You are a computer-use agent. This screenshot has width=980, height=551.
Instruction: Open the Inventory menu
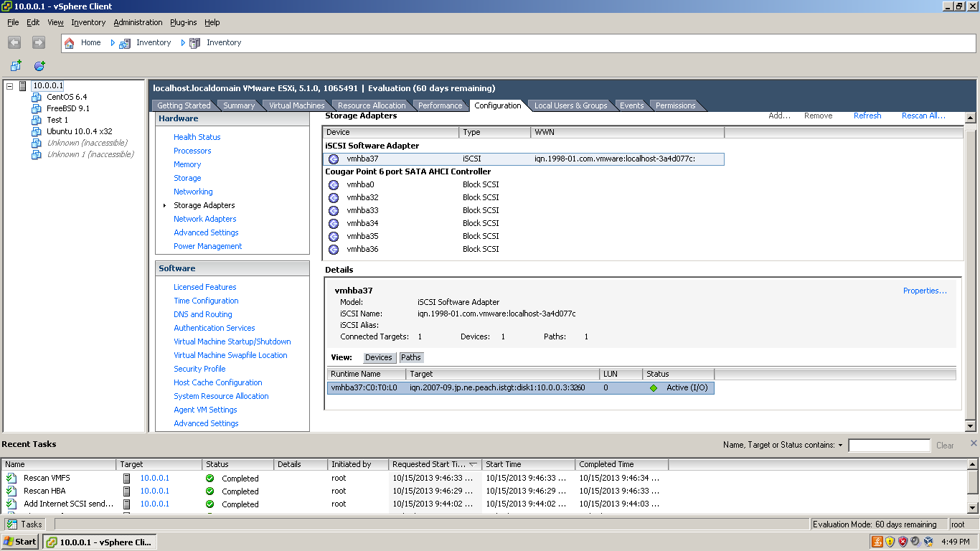(x=88, y=22)
